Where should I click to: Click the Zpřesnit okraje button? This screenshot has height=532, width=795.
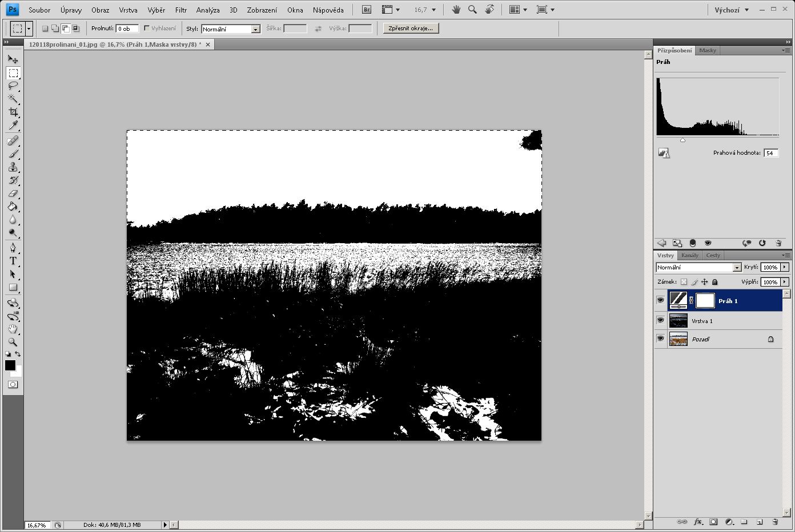click(411, 28)
